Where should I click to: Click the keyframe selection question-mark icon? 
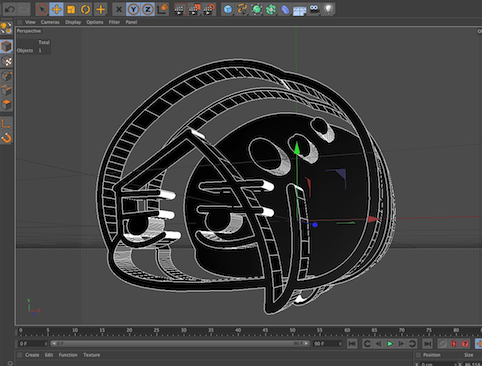point(465,344)
